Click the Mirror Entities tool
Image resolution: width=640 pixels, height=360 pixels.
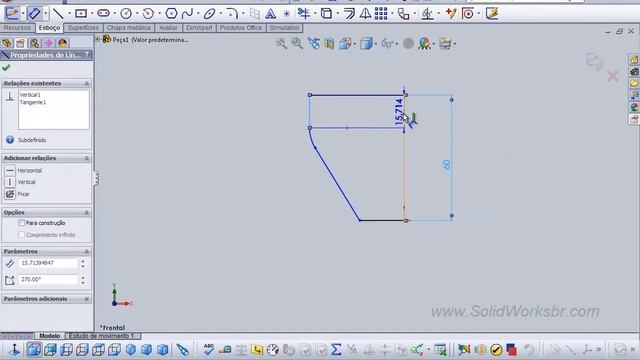click(365, 14)
